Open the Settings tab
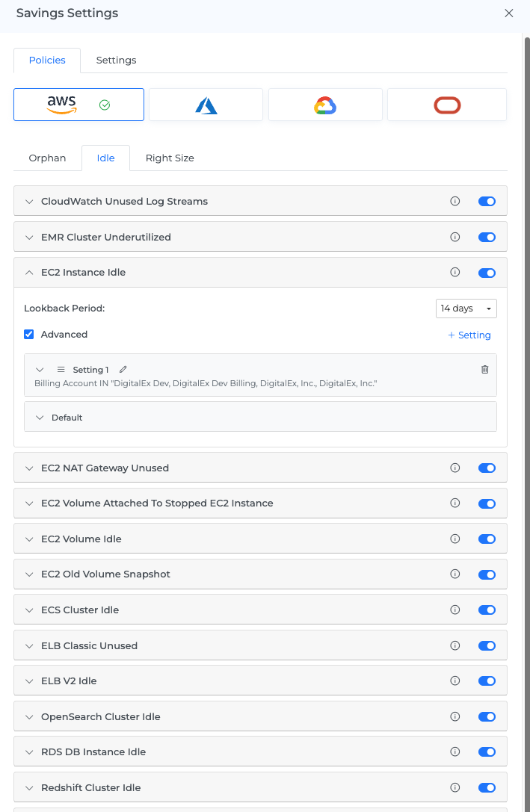Viewport: 530px width, 812px height. pos(116,61)
